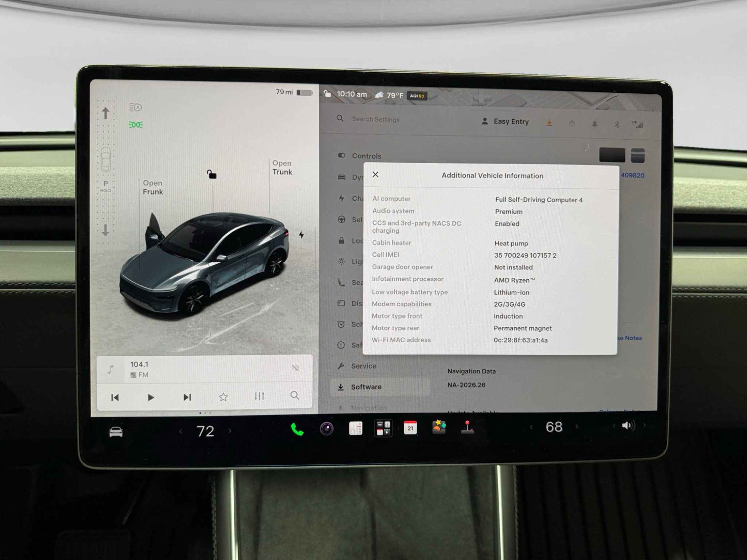This screenshot has height=560, width=747.
Task: Tap the Park P HOLD indicator
Action: pyautogui.click(x=106, y=186)
